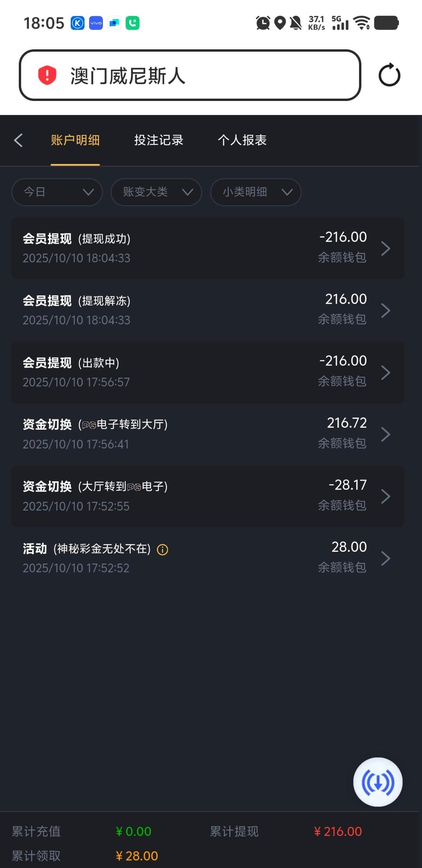Click the refresh page icon
422x868 pixels.
(x=389, y=75)
